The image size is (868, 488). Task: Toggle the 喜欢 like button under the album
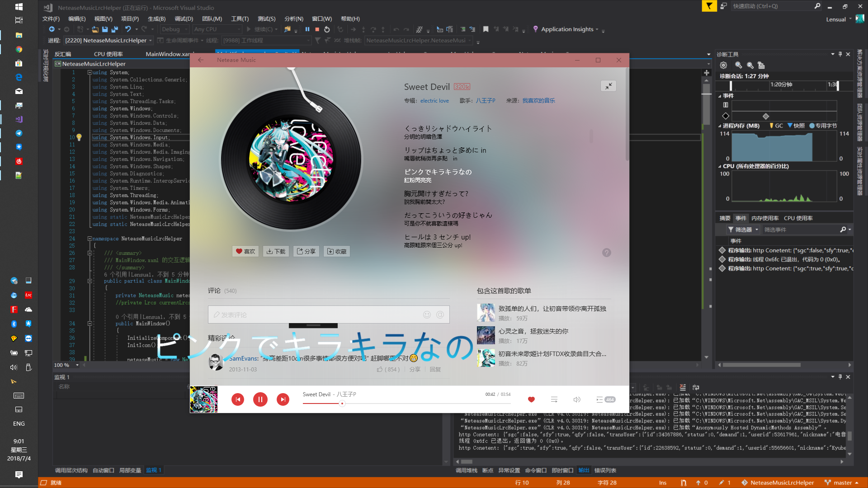245,251
